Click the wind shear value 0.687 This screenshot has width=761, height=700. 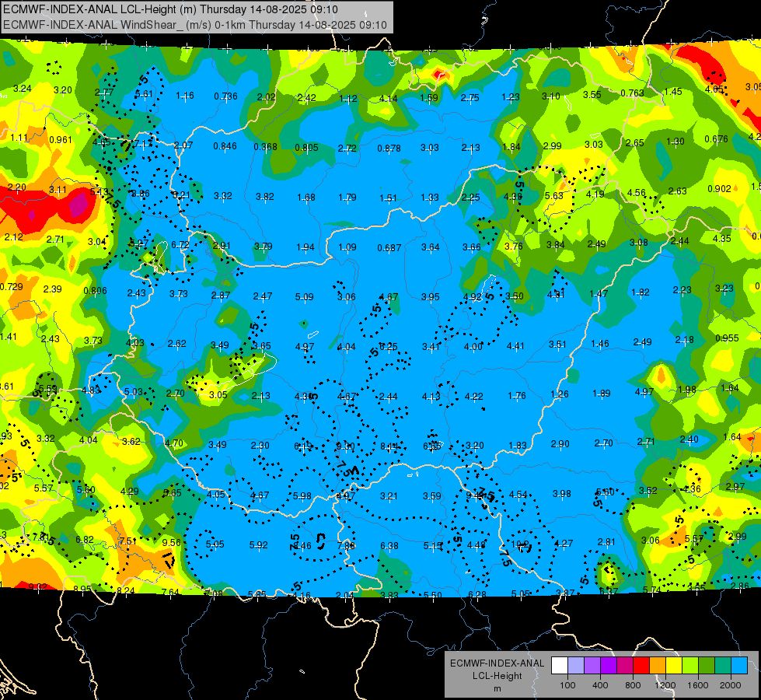coord(389,248)
